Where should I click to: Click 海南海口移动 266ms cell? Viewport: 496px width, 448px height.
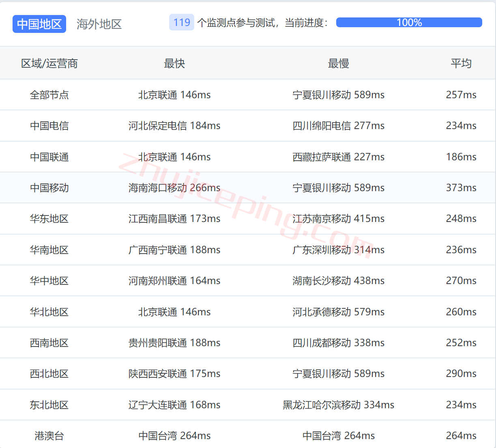click(x=174, y=187)
